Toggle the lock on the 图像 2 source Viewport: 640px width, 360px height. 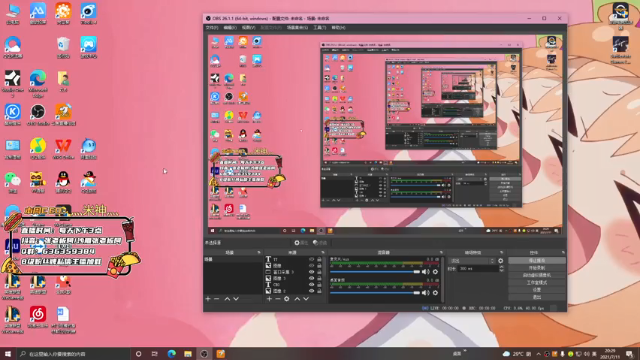(319, 291)
